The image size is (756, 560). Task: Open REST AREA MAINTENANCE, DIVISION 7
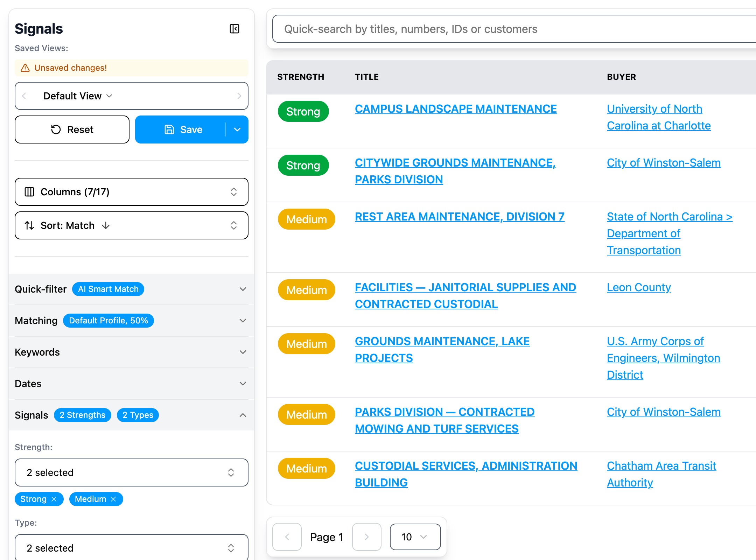pos(460,217)
